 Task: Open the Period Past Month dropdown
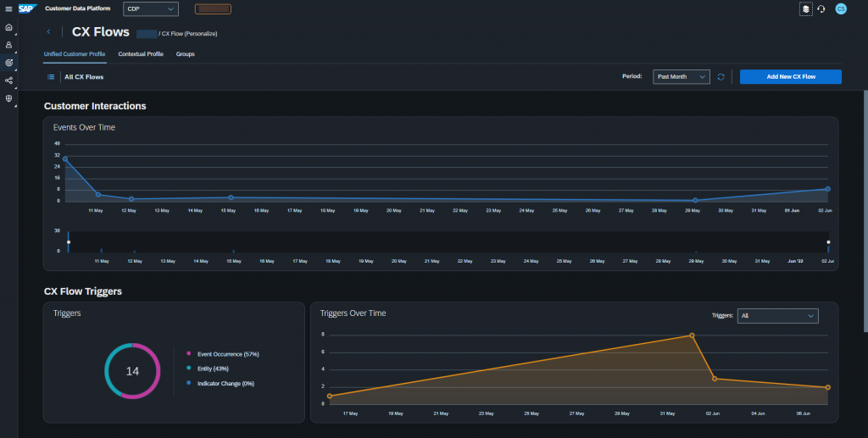coord(682,77)
